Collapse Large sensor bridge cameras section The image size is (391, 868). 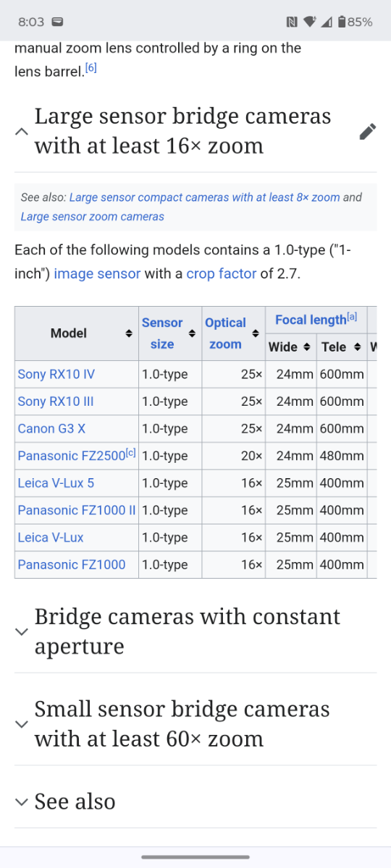22,132
